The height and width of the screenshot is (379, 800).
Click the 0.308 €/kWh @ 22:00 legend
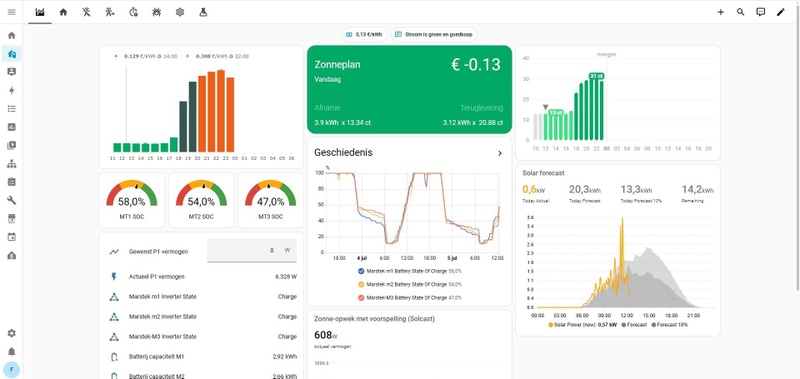click(x=217, y=56)
